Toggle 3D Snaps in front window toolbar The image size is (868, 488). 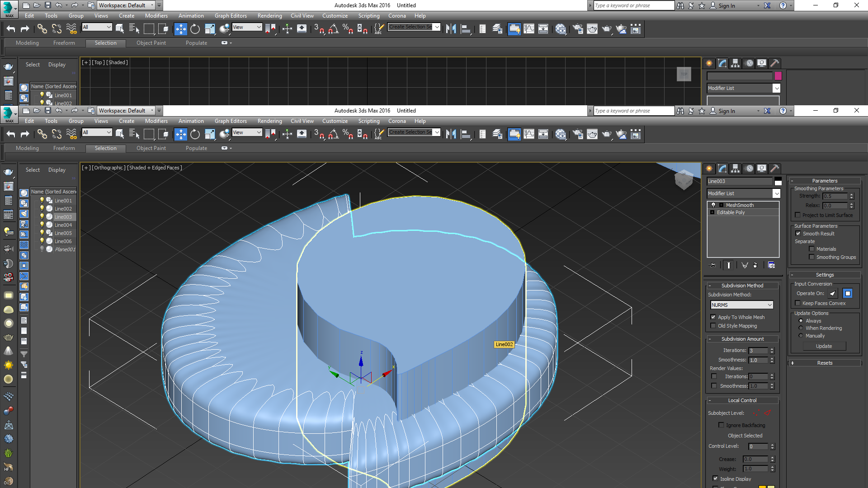point(319,134)
